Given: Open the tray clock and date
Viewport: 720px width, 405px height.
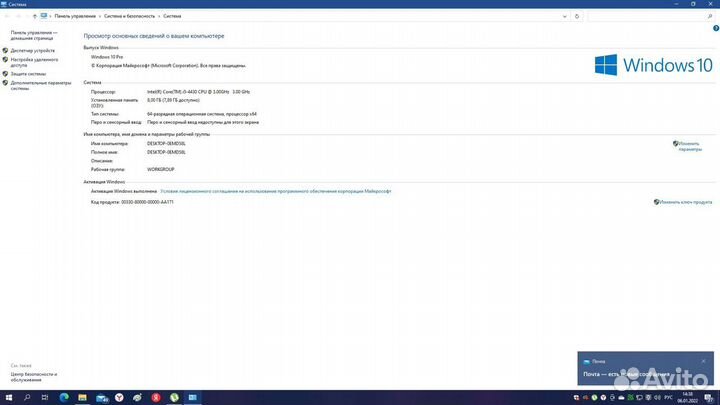Looking at the screenshot, I should tap(687, 398).
